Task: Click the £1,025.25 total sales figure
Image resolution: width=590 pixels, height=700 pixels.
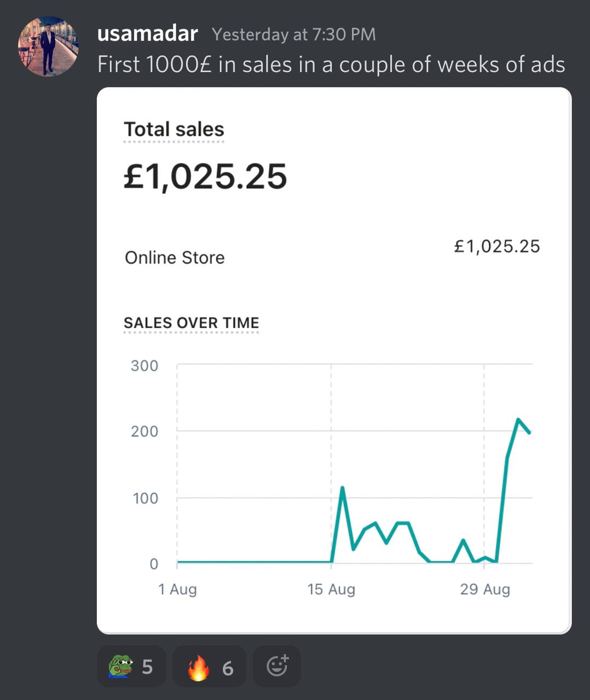Action: point(205,176)
